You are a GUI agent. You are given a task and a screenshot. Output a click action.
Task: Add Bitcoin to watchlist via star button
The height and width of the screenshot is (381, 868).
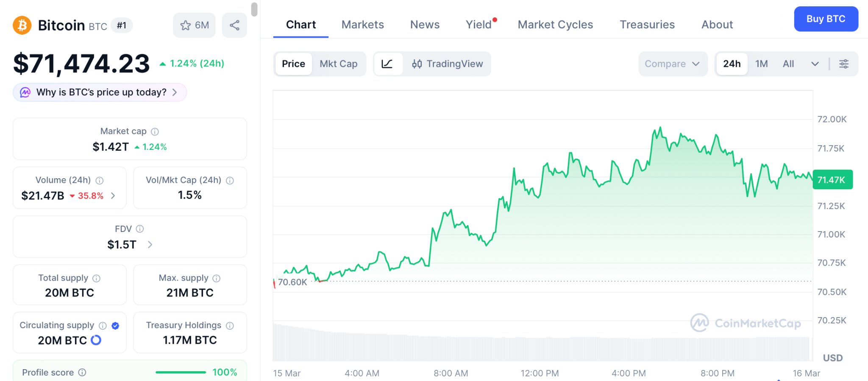[x=194, y=25]
